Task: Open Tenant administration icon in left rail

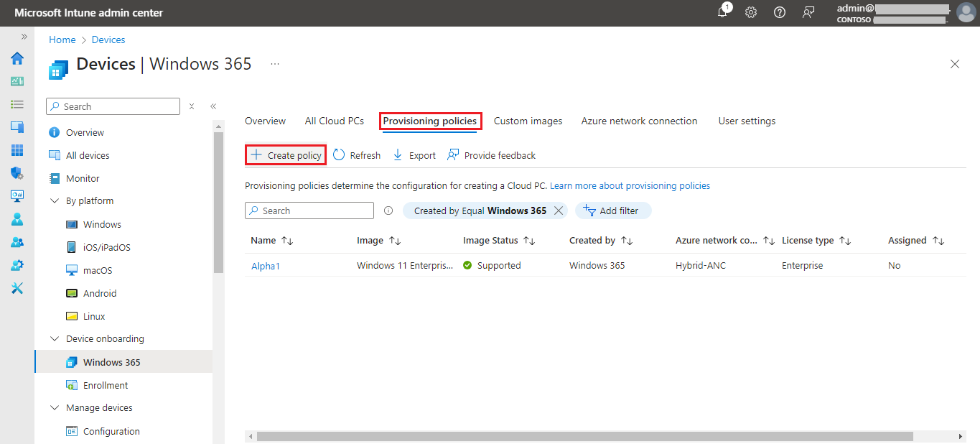Action: click(17, 265)
